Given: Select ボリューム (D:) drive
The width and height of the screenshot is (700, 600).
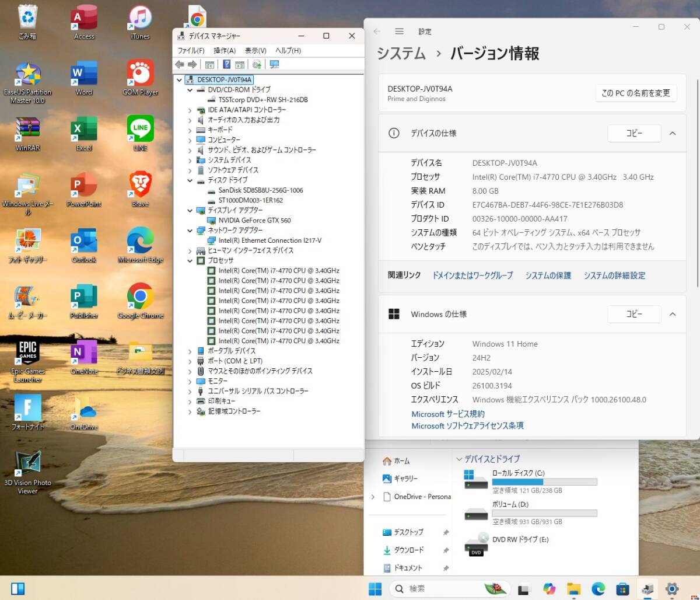Looking at the screenshot, I should coord(530,512).
